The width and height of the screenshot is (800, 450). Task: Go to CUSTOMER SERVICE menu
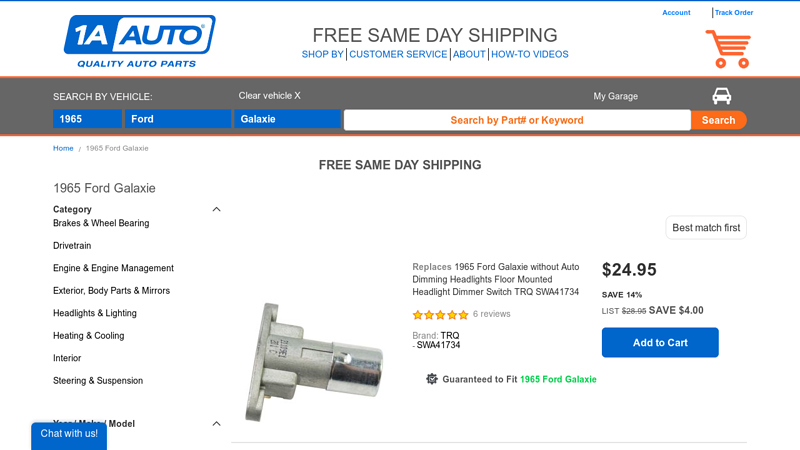click(x=398, y=54)
